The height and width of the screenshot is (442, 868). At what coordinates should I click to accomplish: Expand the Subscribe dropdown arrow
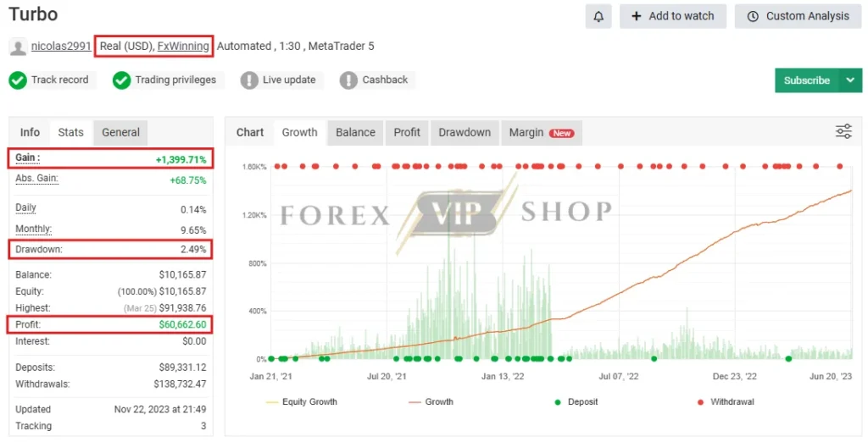851,80
